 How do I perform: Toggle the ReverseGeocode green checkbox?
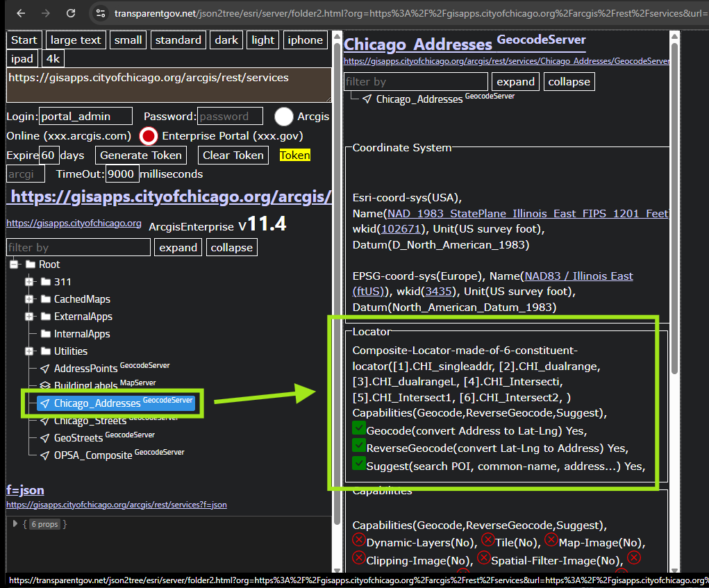point(359,447)
